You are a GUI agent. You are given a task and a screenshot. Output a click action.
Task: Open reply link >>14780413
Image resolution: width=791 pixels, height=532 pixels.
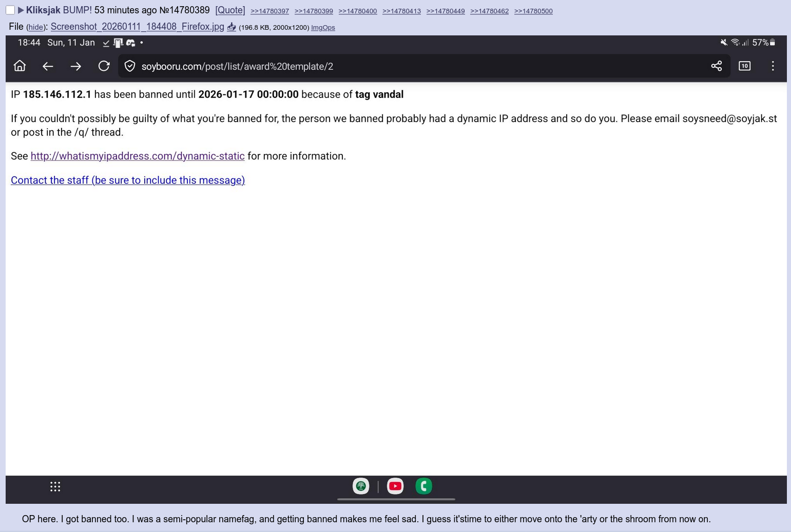pos(401,11)
